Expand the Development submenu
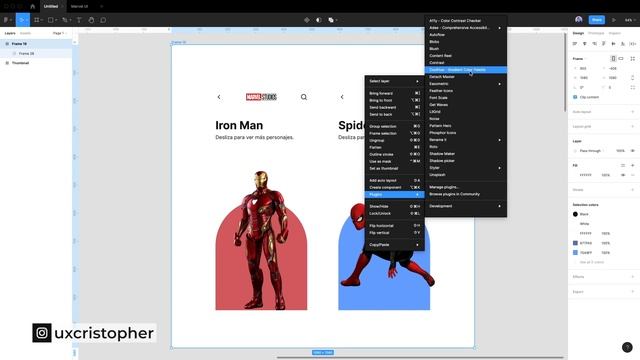This screenshot has height=360, width=640. click(x=466, y=206)
